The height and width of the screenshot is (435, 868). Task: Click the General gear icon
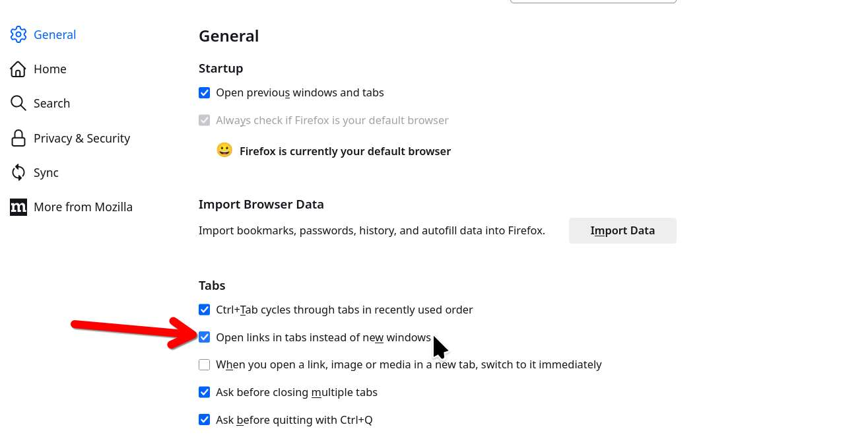18,34
